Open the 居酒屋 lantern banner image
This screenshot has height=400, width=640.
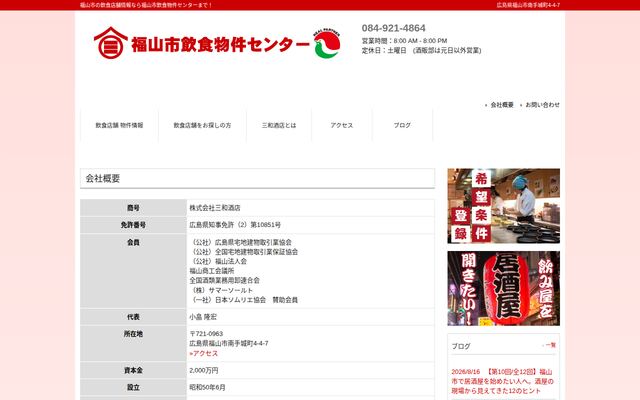503,289
